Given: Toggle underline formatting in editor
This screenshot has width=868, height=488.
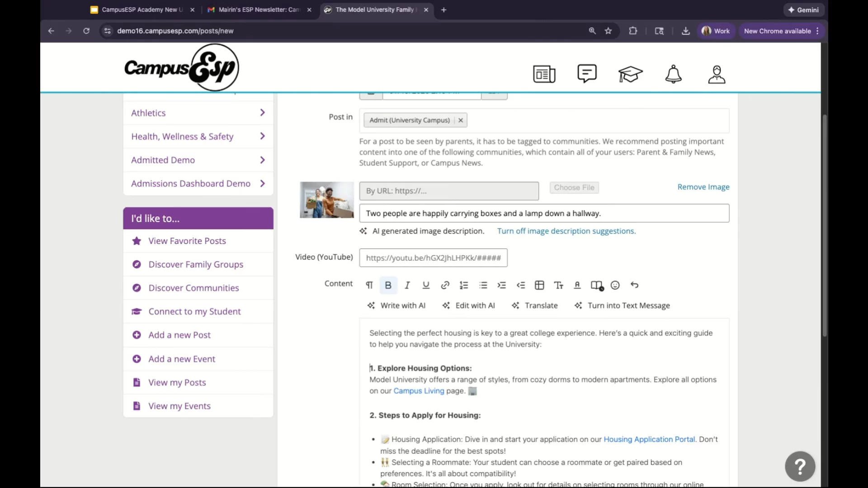Looking at the screenshot, I should click(425, 285).
